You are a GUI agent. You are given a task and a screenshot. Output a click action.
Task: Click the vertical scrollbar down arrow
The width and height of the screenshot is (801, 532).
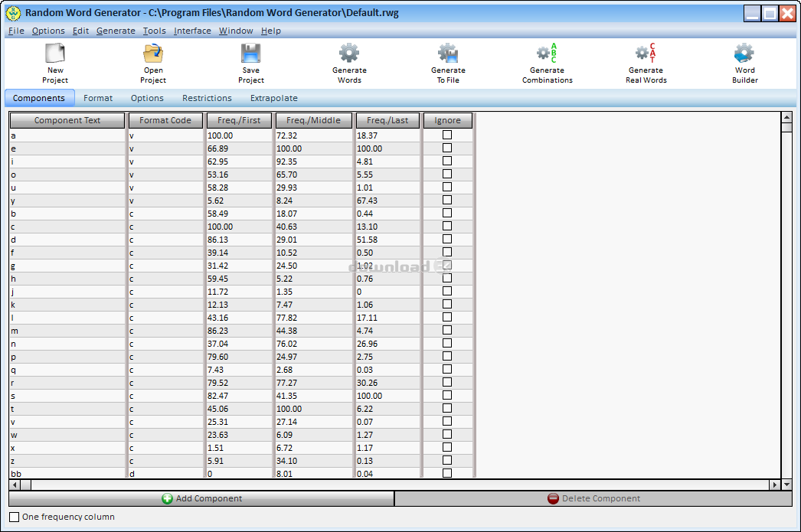786,485
